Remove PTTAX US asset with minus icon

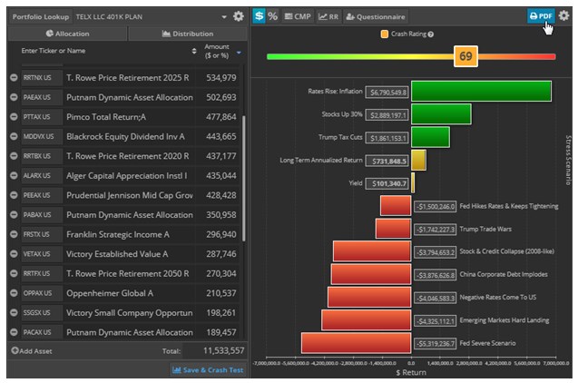coord(14,116)
